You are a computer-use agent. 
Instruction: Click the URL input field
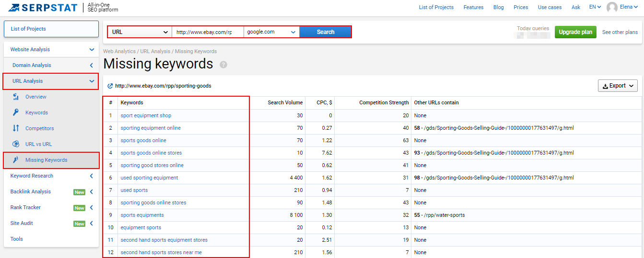pos(208,32)
